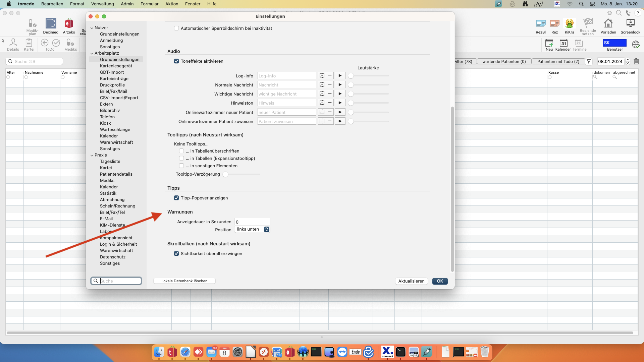Open the Admin menu

click(x=127, y=4)
